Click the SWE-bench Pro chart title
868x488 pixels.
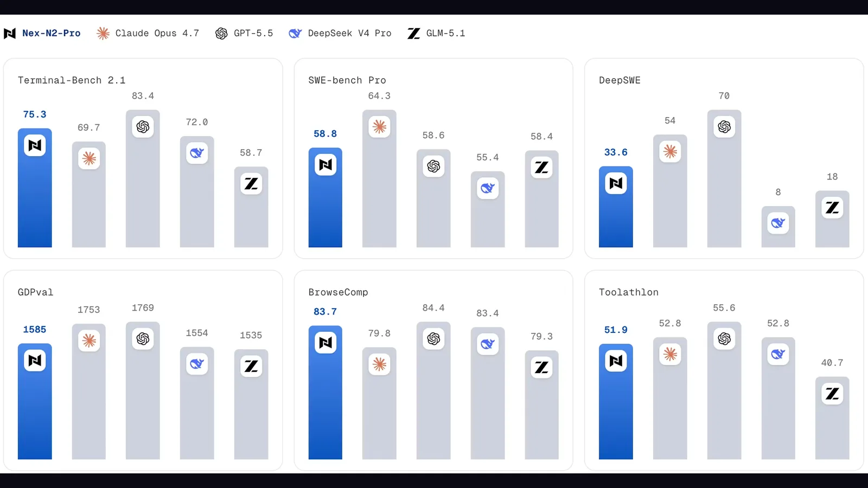(x=347, y=80)
